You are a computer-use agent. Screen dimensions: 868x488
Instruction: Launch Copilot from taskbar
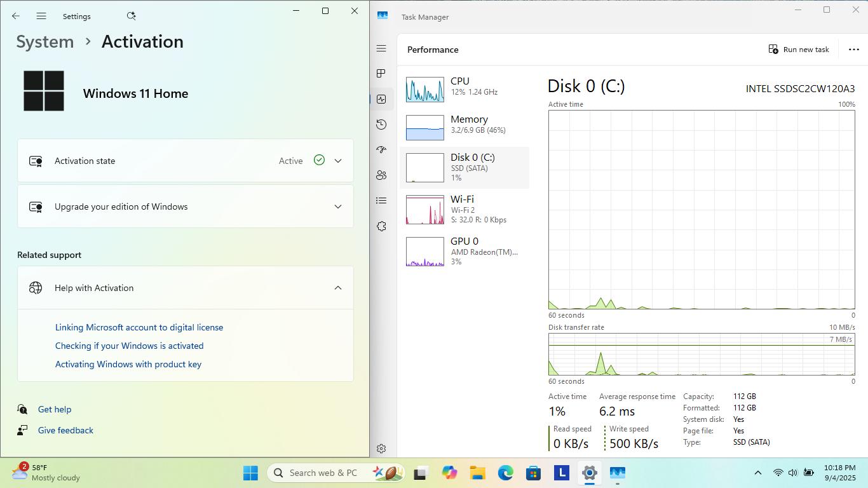coord(449,473)
